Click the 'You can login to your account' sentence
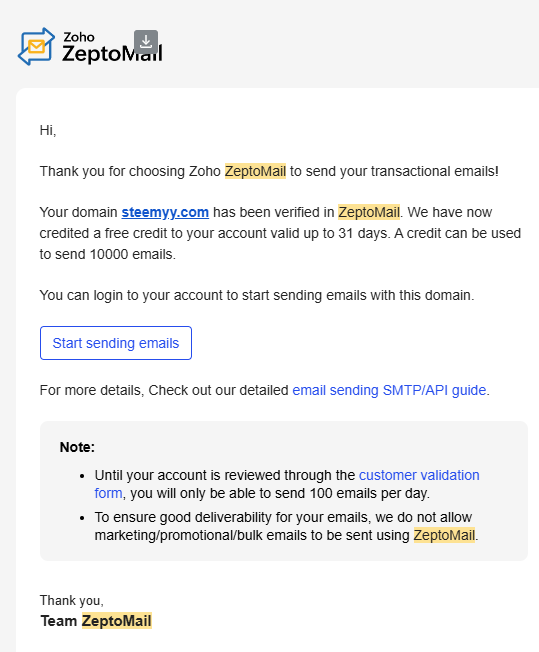This screenshot has width=539, height=652. 257,295
